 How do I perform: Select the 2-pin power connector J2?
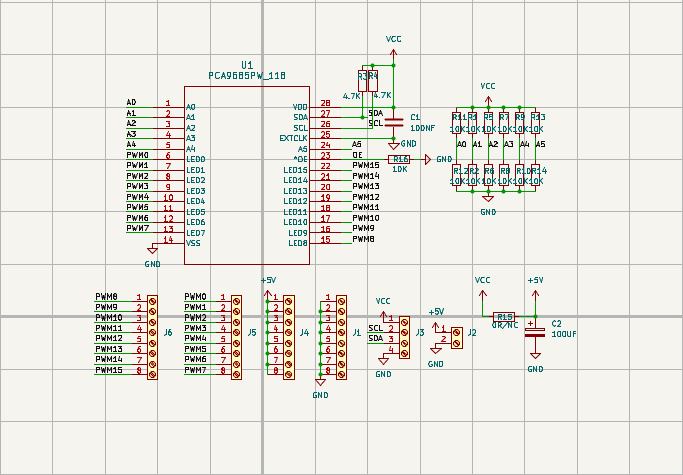coord(457,338)
